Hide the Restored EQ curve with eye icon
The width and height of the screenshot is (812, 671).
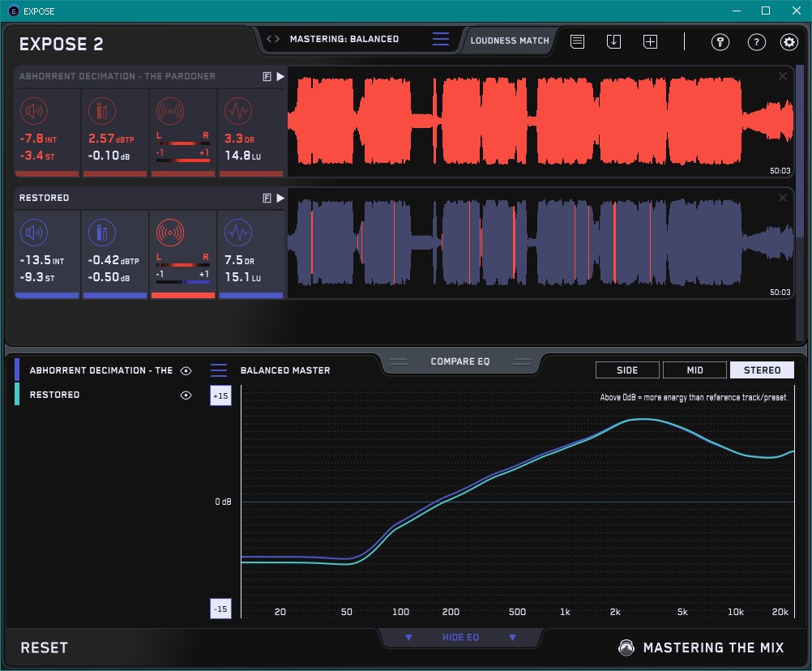tap(186, 395)
